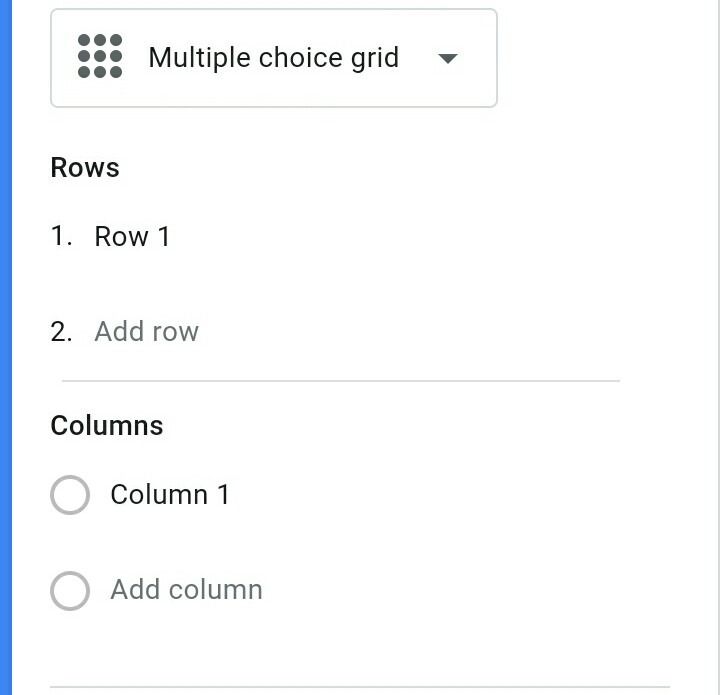Click the number 1 before Row 1
This screenshot has height=695, width=720.
[x=61, y=237]
